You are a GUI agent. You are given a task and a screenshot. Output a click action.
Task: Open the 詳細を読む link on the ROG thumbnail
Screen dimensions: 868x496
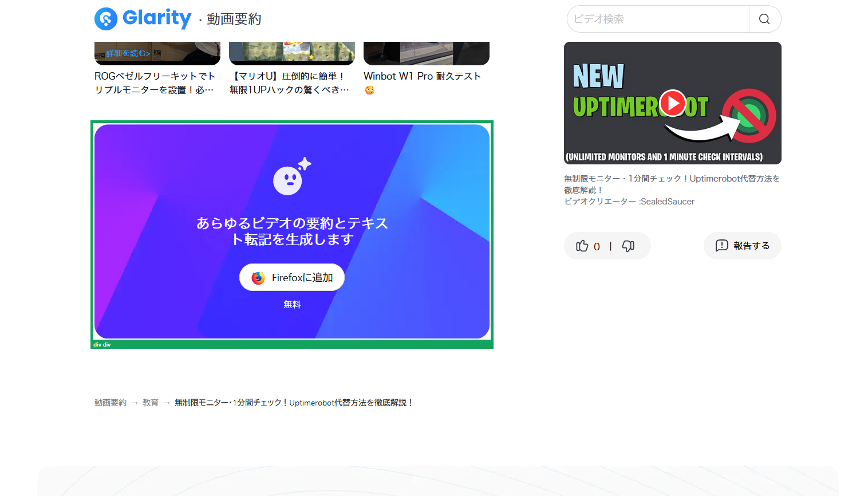(x=128, y=53)
